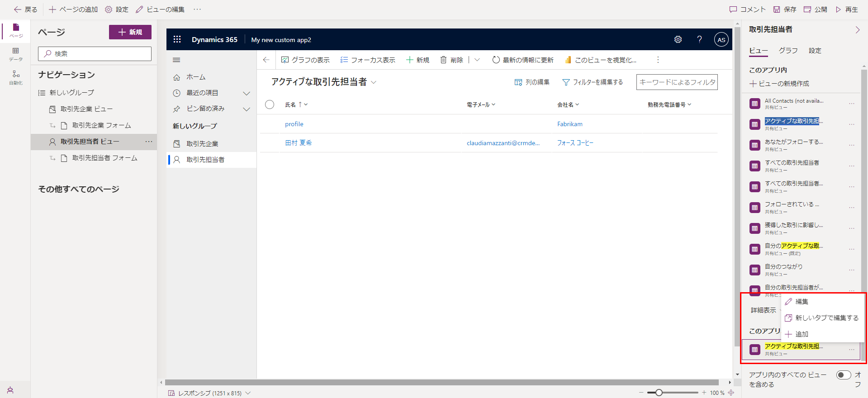Toggle アプリ内のすべてのビューを含める switch
Image resolution: width=868 pixels, height=398 pixels.
[844, 375]
